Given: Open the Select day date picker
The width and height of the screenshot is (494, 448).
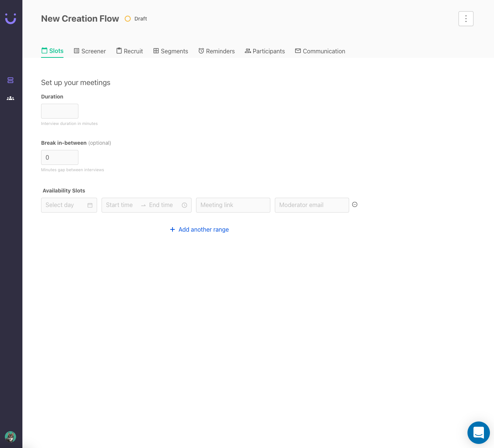Looking at the screenshot, I should pos(63,205).
